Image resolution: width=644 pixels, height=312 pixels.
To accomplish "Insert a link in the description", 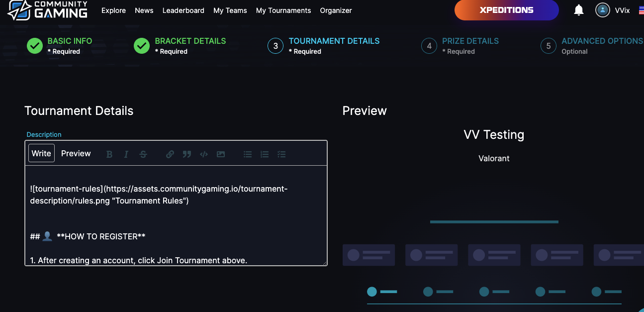I will [170, 154].
